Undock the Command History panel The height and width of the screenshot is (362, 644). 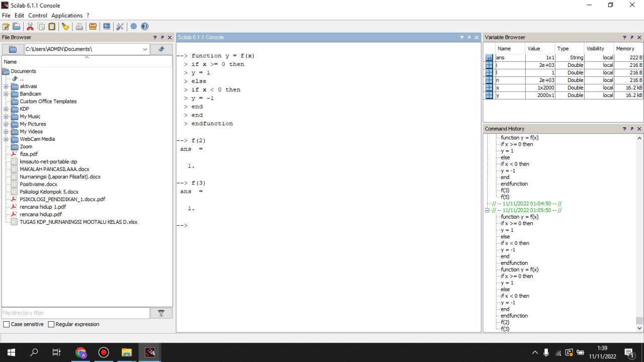632,129
